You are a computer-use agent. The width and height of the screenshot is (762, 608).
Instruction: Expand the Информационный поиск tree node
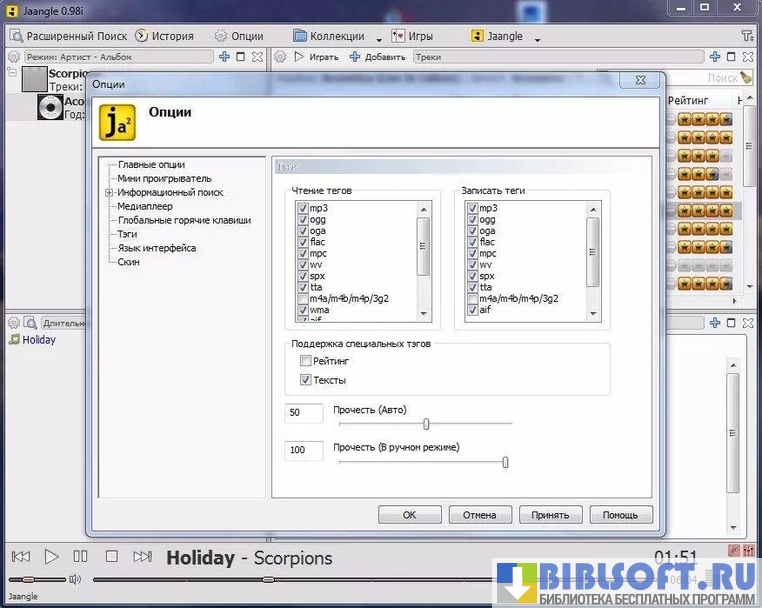coord(109,193)
